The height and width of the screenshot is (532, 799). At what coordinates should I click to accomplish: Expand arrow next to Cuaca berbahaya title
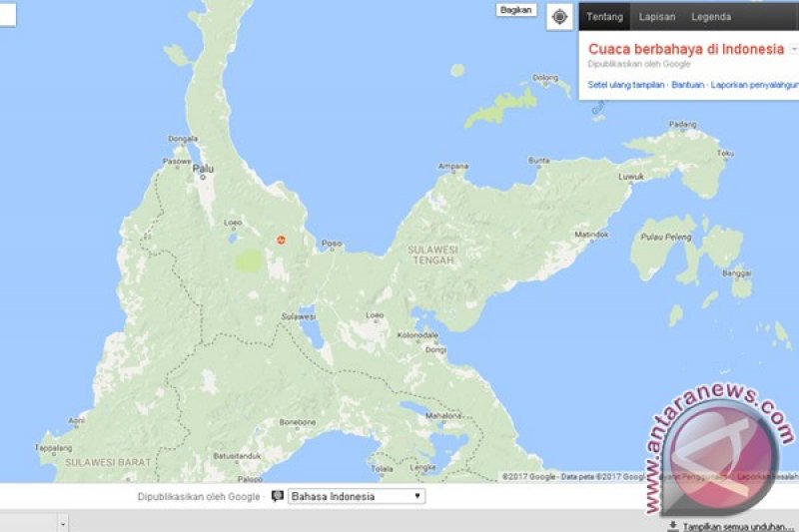(x=794, y=49)
